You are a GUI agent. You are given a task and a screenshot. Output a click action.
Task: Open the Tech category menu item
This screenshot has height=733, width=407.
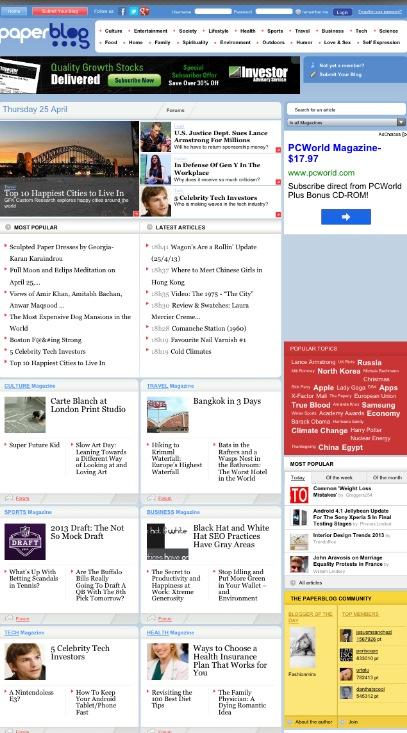click(x=361, y=31)
